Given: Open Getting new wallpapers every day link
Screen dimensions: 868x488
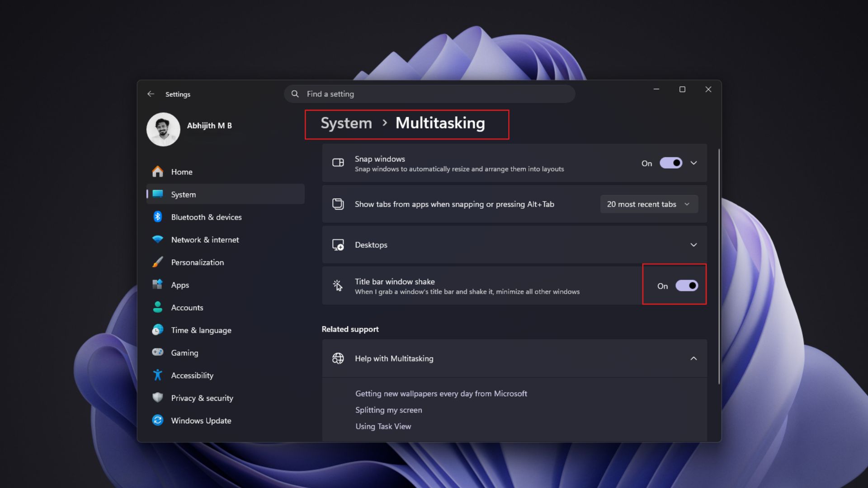Looking at the screenshot, I should [441, 394].
